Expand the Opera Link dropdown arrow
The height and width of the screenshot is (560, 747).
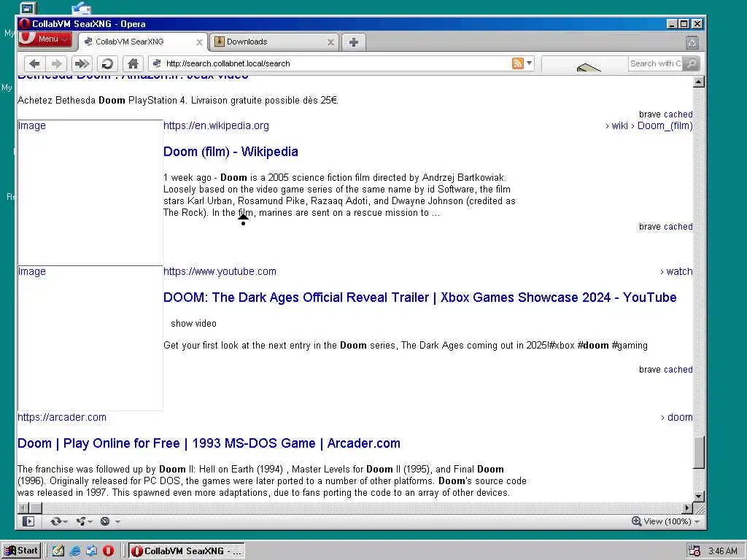point(65,522)
